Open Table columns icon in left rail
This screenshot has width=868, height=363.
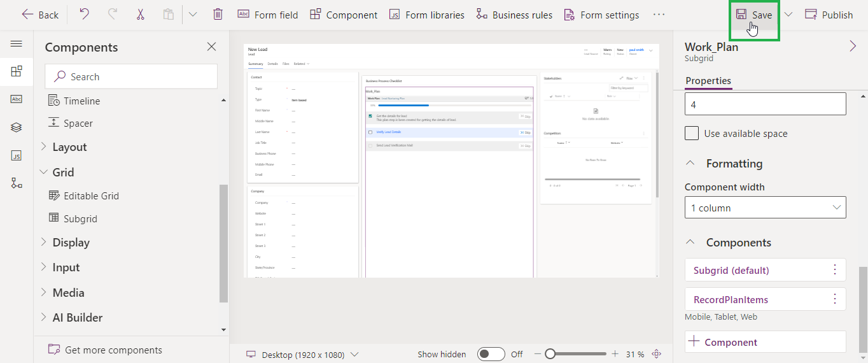[17, 99]
